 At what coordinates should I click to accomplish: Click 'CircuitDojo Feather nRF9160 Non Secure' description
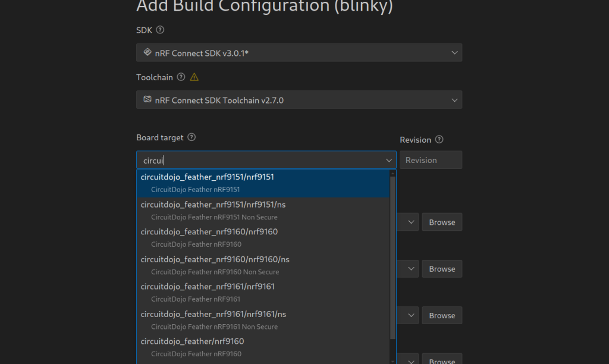(215, 272)
